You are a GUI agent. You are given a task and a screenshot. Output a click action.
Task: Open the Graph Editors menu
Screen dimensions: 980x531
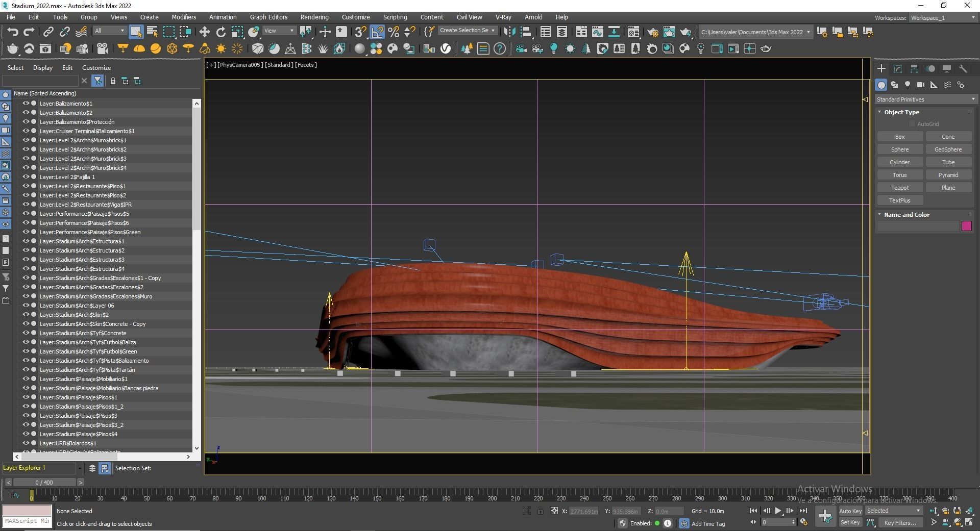[268, 17]
